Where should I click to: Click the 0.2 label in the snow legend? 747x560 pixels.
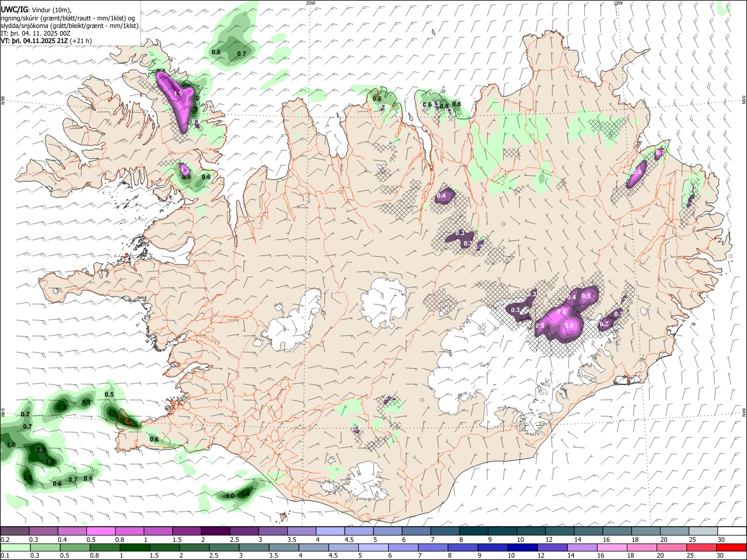coord(5,540)
